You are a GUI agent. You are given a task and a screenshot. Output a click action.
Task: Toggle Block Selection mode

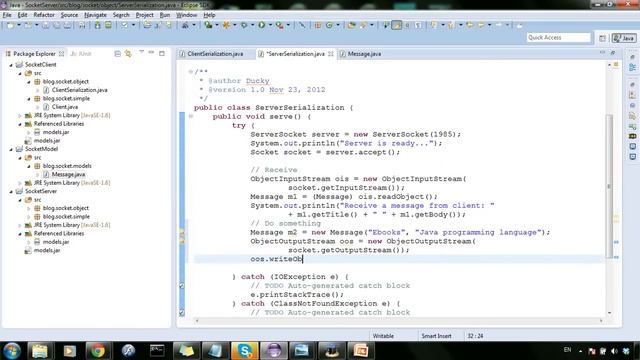[x=407, y=25]
